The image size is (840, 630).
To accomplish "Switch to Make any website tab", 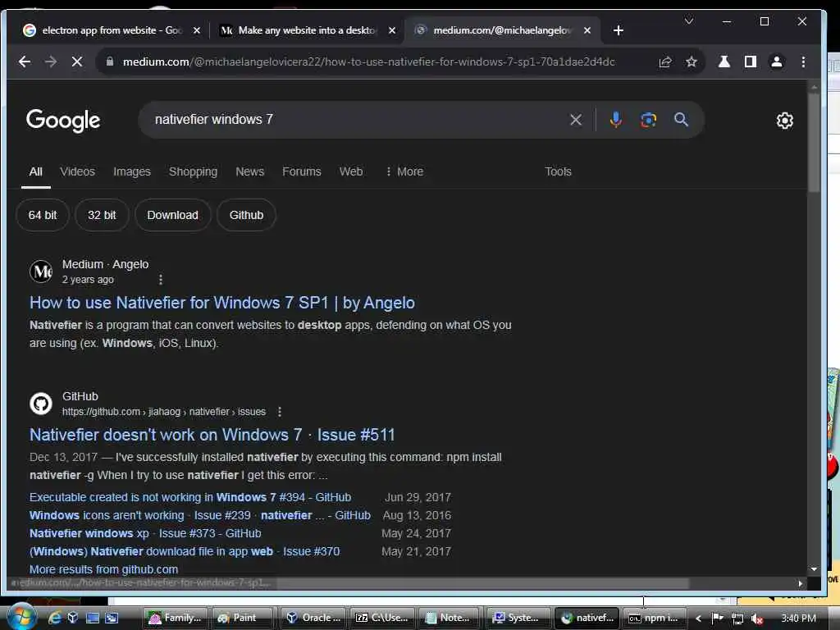I will coord(308,30).
